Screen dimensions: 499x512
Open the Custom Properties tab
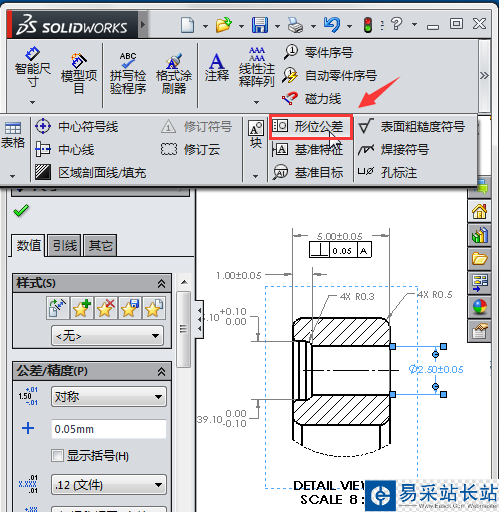click(479, 331)
